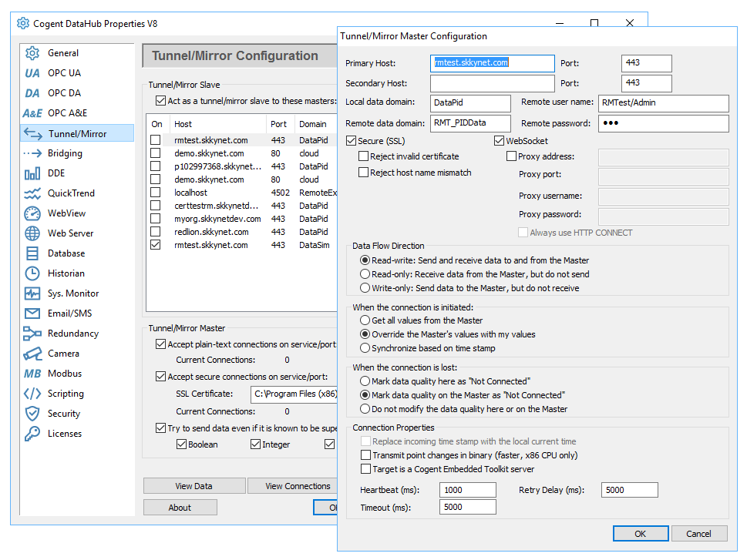Screen dimensions: 747x560
Task: Open the Bridging arrow icon section
Action: click(x=32, y=153)
